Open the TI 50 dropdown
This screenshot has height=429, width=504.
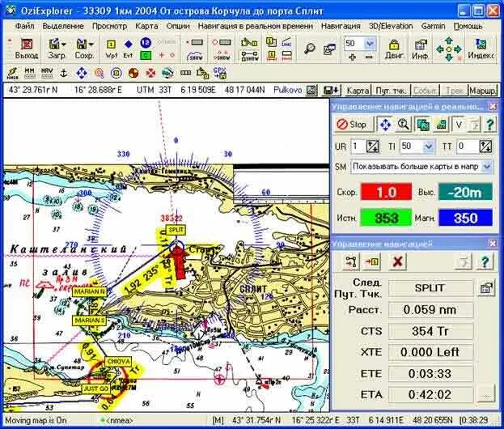[x=429, y=147]
